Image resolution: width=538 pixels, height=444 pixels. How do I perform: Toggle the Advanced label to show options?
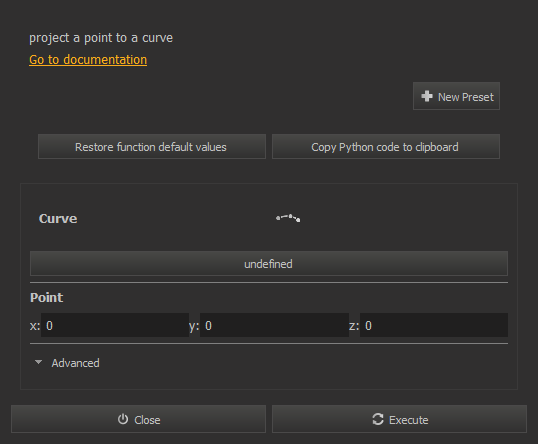(x=75, y=363)
